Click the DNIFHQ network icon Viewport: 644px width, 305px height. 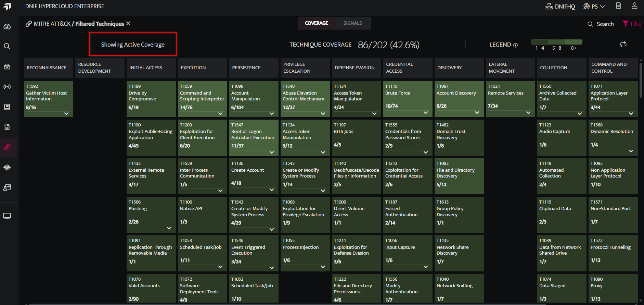549,7
